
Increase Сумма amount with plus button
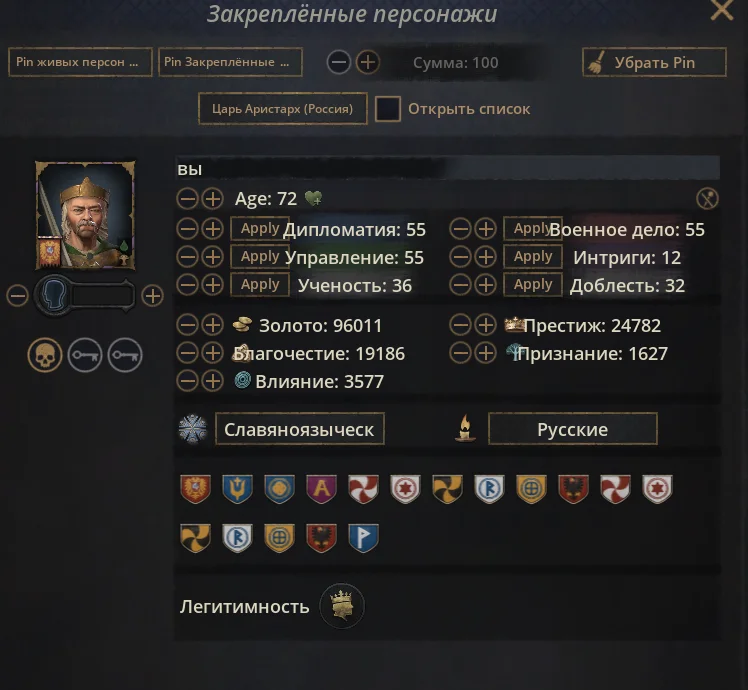(367, 62)
